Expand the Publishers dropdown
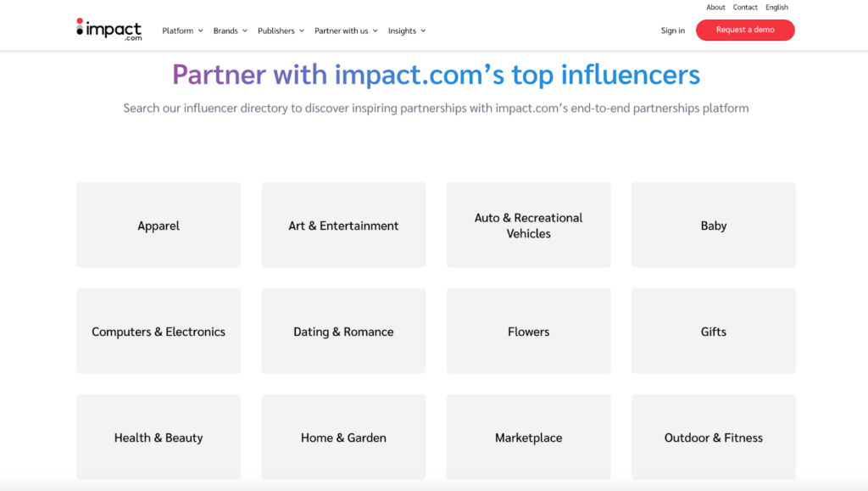Image resolution: width=868 pixels, height=491 pixels. [x=281, y=31]
